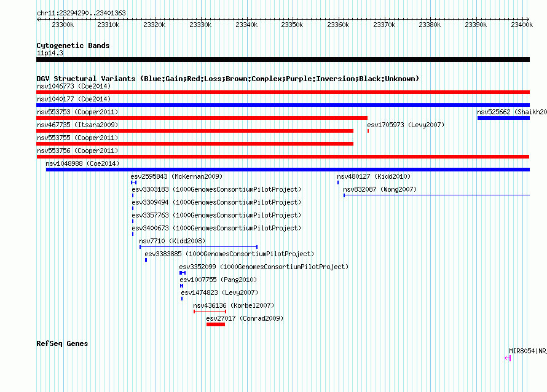Open the nsv525662 (Shaikh) variant label
The height and width of the screenshot is (392, 547).
(512, 112)
